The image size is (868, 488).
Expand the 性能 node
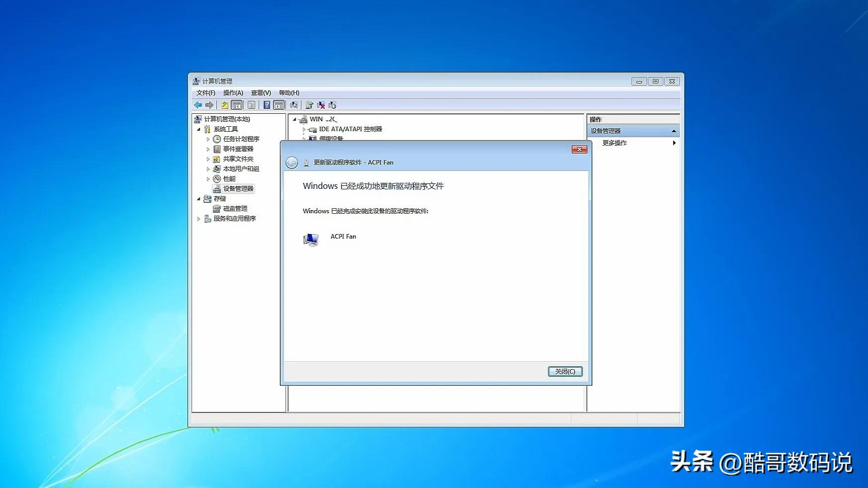coord(208,179)
